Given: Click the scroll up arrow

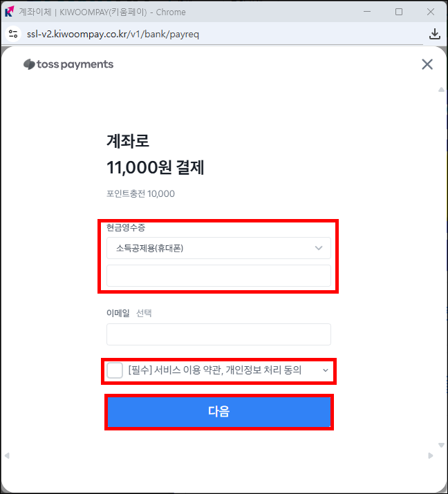Looking at the screenshot, I should pos(441,90).
